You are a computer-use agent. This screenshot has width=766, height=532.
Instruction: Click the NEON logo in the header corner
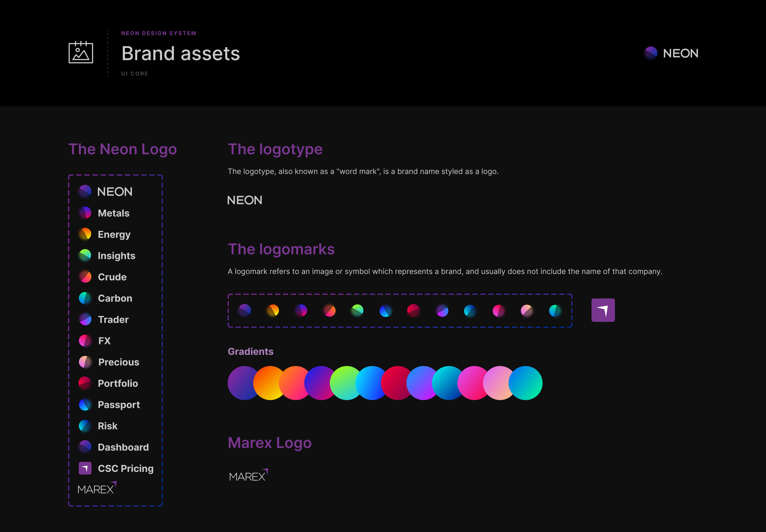coord(671,53)
